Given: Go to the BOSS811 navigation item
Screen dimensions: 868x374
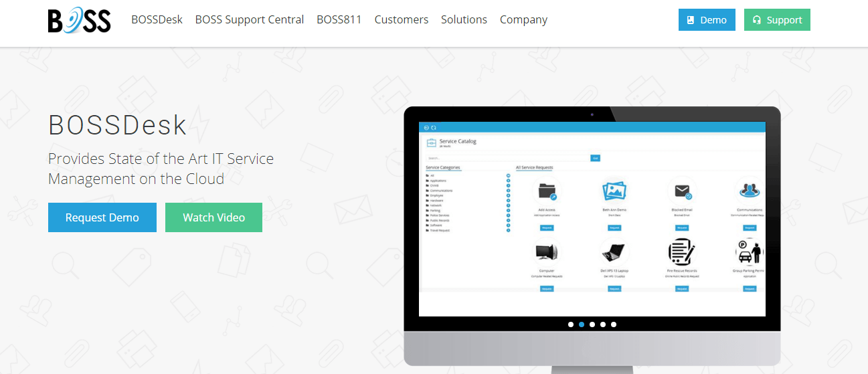Looking at the screenshot, I should (x=339, y=20).
